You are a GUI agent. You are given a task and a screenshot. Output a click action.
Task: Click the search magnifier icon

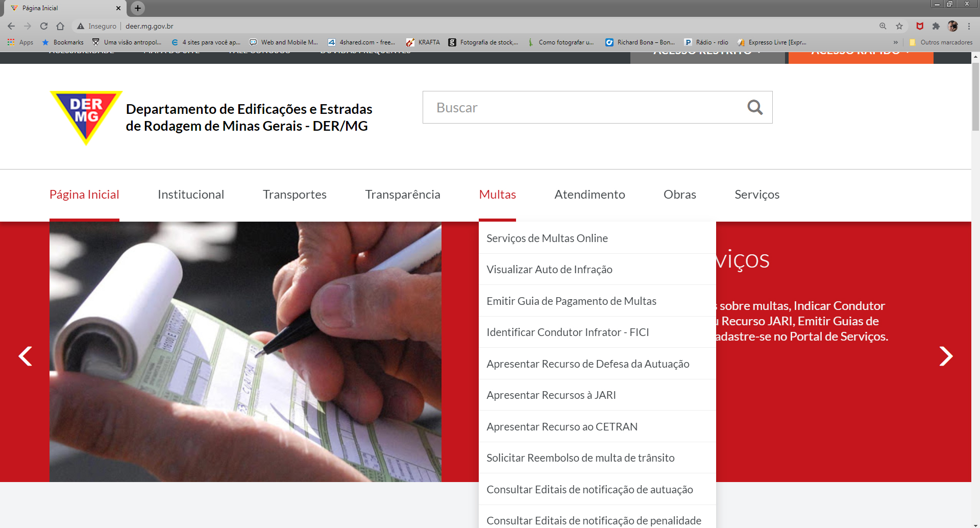click(754, 107)
